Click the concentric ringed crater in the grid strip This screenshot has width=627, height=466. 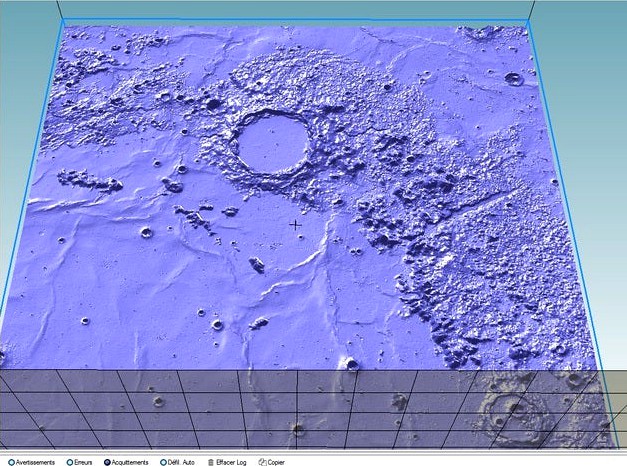513,409
